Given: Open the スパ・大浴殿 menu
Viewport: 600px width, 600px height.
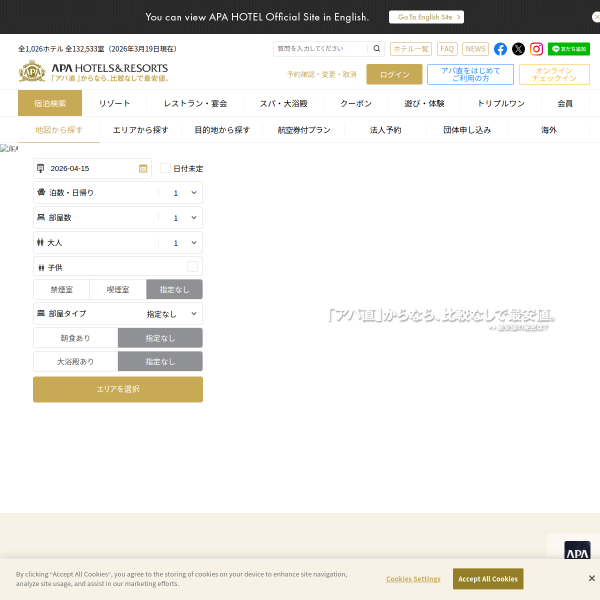Looking at the screenshot, I should click(284, 103).
